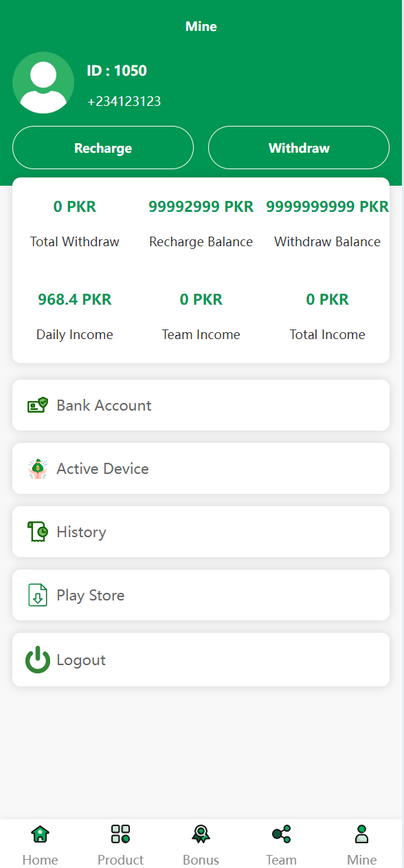Tap the phone number +234123123
Image resolution: width=404 pixels, height=868 pixels.
[x=124, y=102]
